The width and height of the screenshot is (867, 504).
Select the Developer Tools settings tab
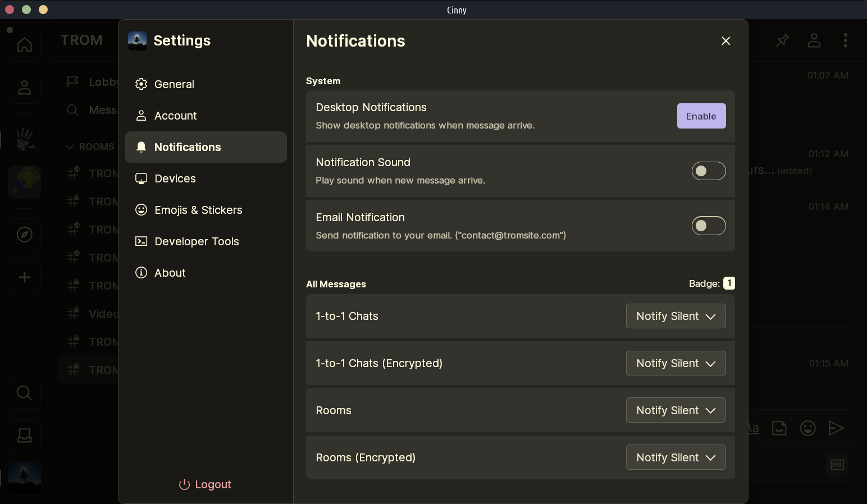tap(196, 241)
